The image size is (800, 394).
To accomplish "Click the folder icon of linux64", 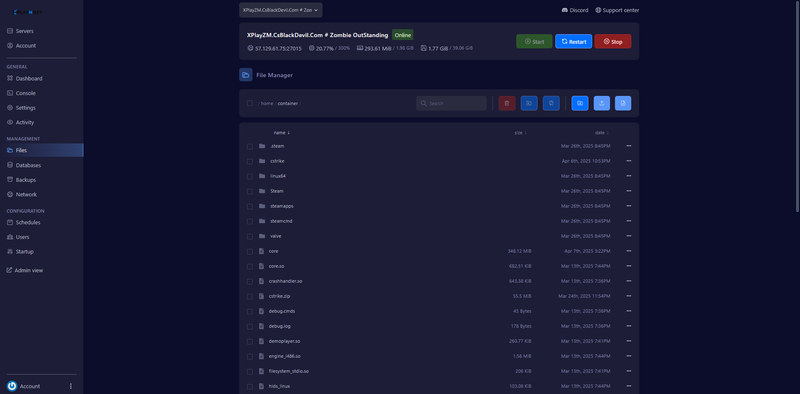I will [262, 176].
